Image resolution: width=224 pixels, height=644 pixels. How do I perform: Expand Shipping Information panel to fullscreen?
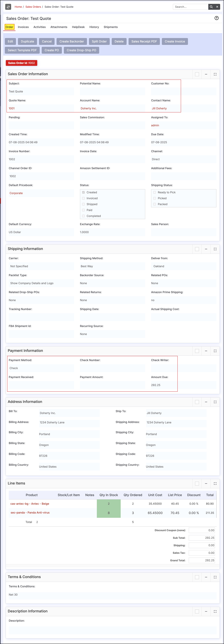(x=215, y=249)
